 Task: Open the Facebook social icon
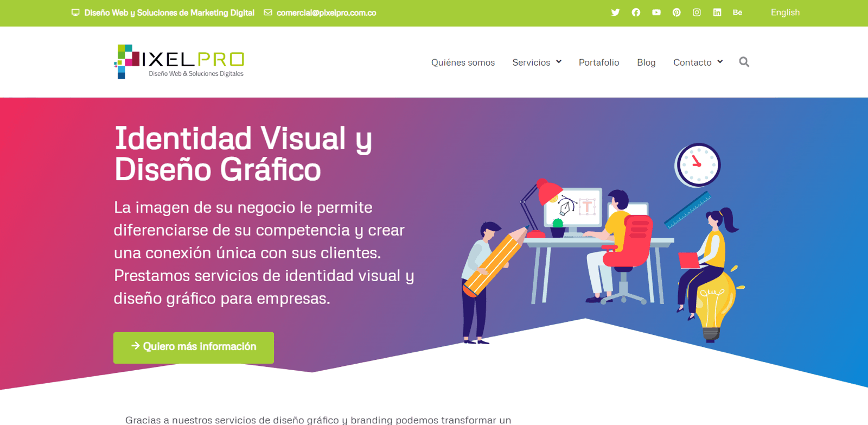pyautogui.click(x=636, y=12)
